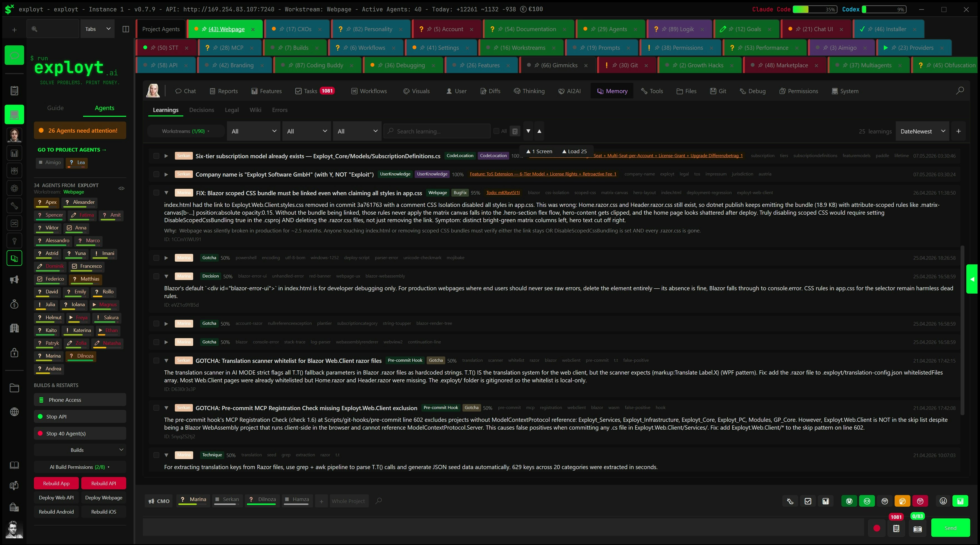
Task: Click the magnifier icon right of System tab
Action: (x=960, y=91)
